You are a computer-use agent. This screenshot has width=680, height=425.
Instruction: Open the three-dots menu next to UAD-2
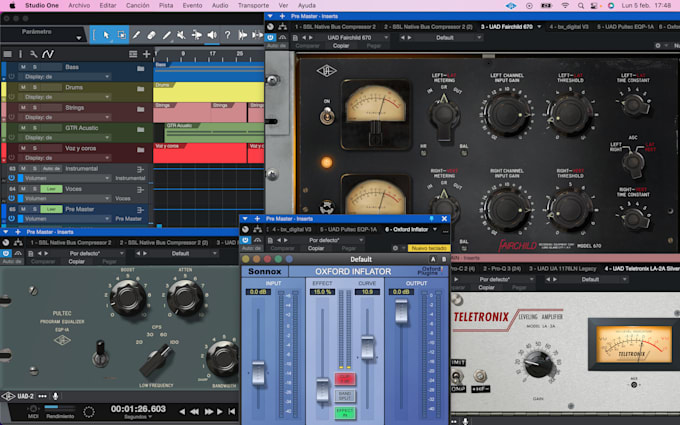click(42, 396)
